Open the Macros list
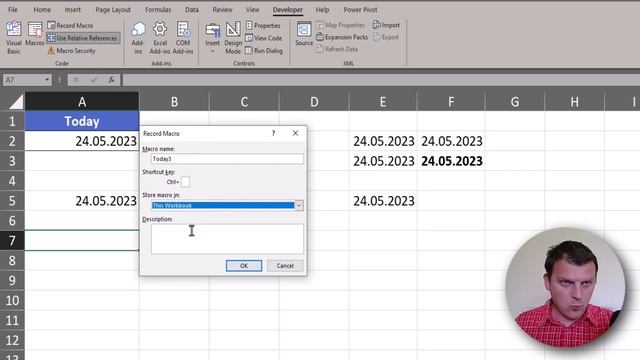The width and height of the screenshot is (640, 360). coord(35,34)
